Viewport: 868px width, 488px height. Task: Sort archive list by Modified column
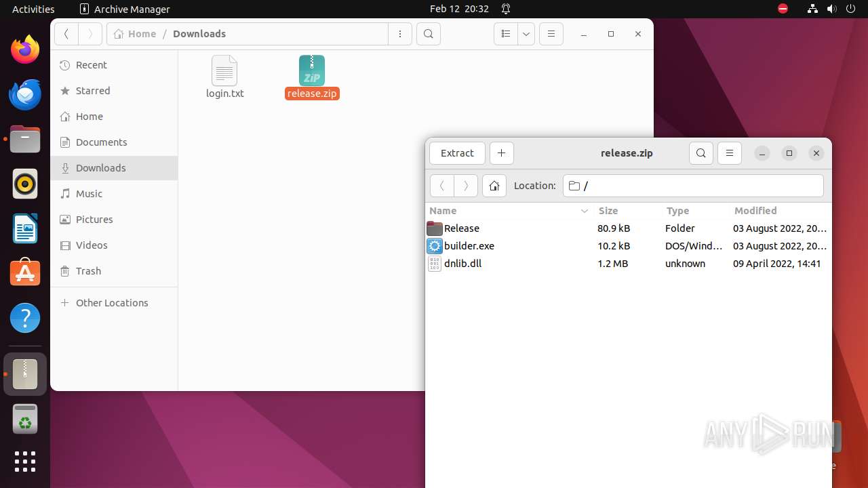coord(780,211)
